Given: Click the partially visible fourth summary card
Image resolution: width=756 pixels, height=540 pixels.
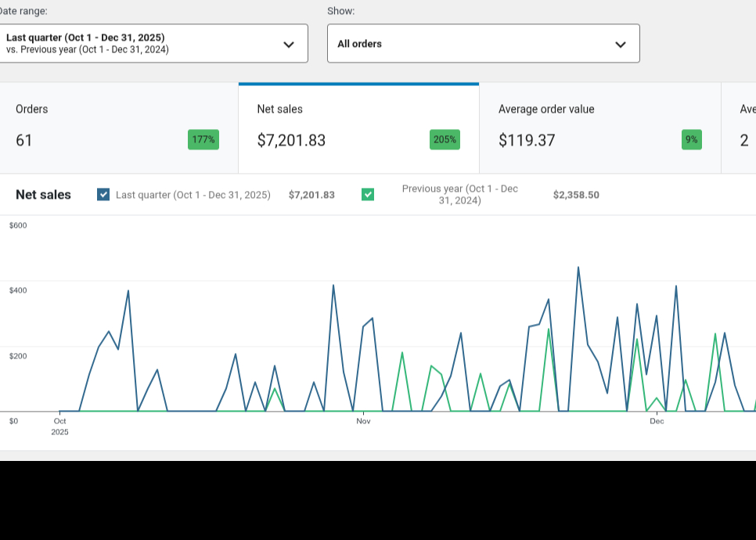Looking at the screenshot, I should coord(740,128).
